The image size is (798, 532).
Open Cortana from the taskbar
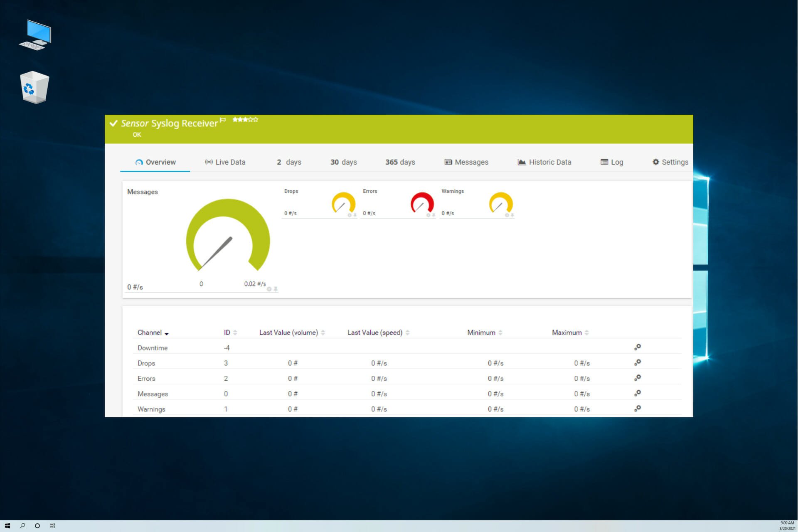tap(37, 526)
